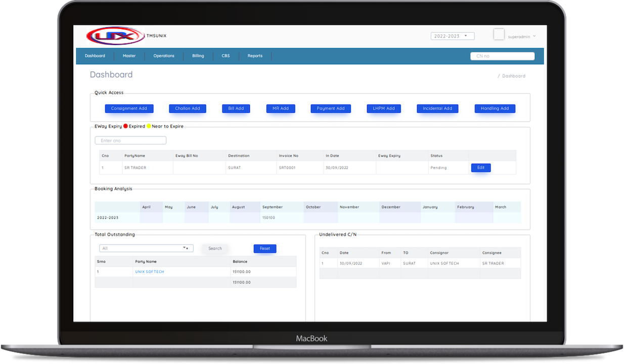Click the Search button in Total Outstanding
Viewport: 624px width, 364px height.
click(x=215, y=248)
